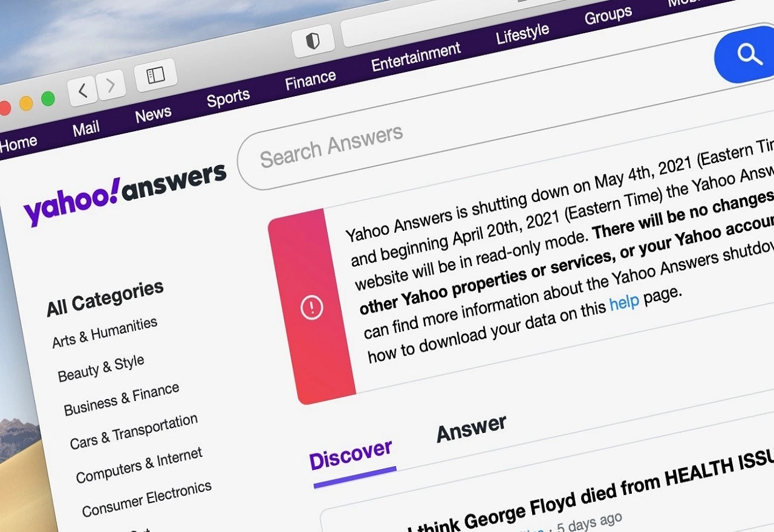Open the Beauty & Style category
Image resolution: width=774 pixels, height=532 pixels.
101,368
